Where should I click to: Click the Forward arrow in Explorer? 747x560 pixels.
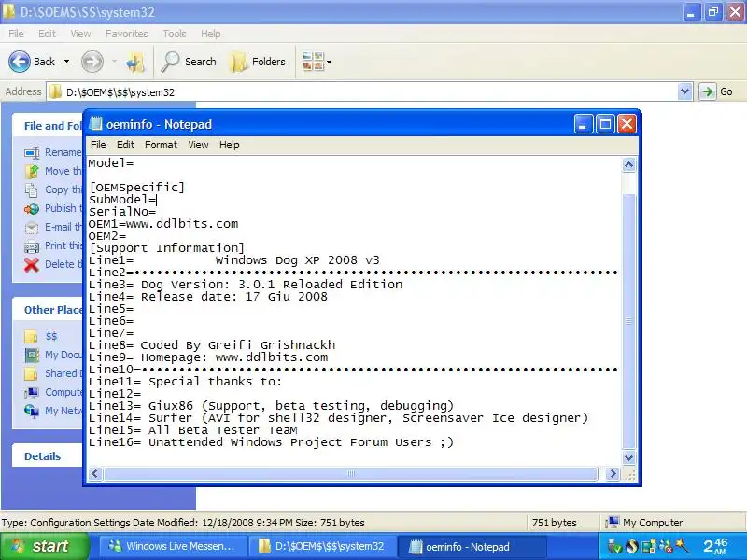click(x=92, y=62)
